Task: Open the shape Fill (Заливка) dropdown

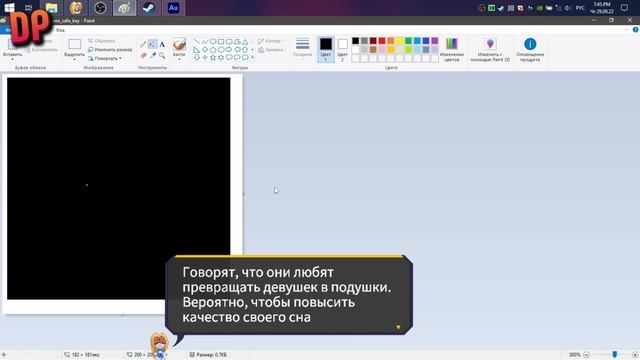Action: pos(271,50)
